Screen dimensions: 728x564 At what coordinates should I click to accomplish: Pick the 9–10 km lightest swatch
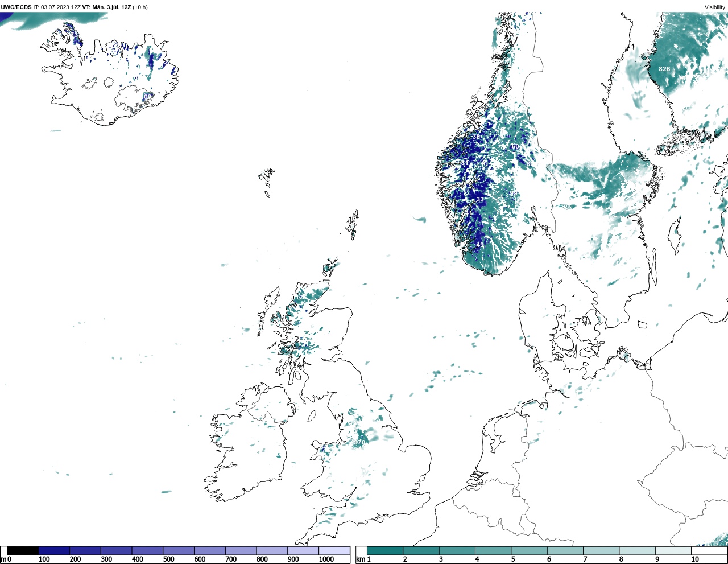point(673,550)
